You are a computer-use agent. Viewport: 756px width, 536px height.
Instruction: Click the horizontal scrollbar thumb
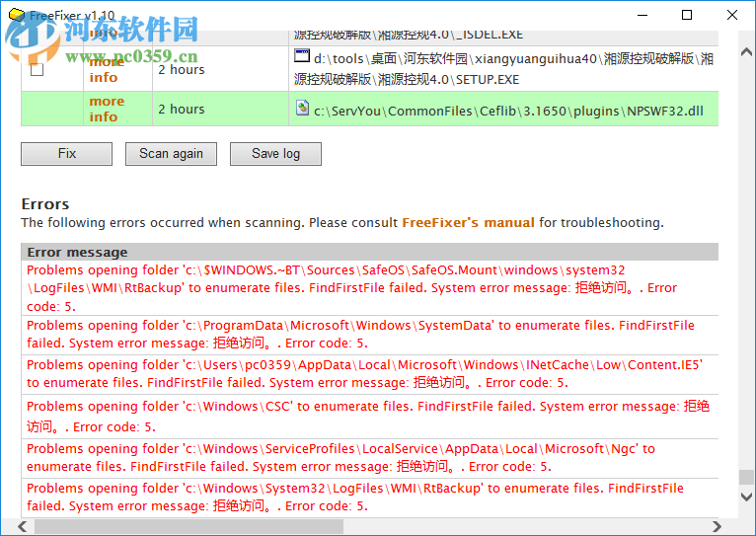point(189,526)
